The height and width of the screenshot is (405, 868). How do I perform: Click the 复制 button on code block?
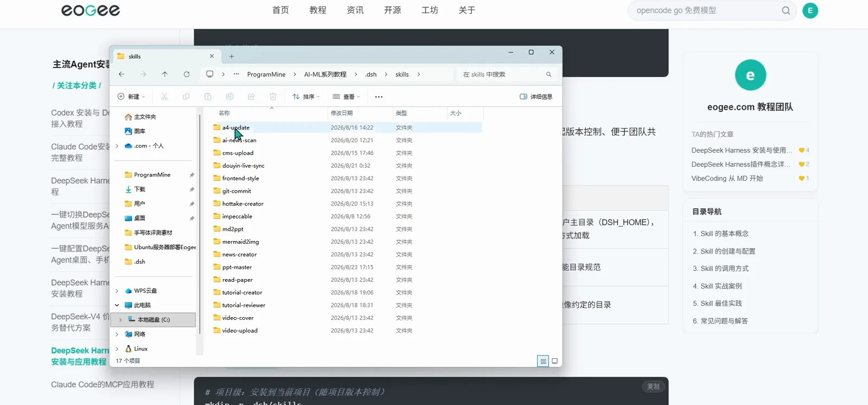click(x=653, y=387)
